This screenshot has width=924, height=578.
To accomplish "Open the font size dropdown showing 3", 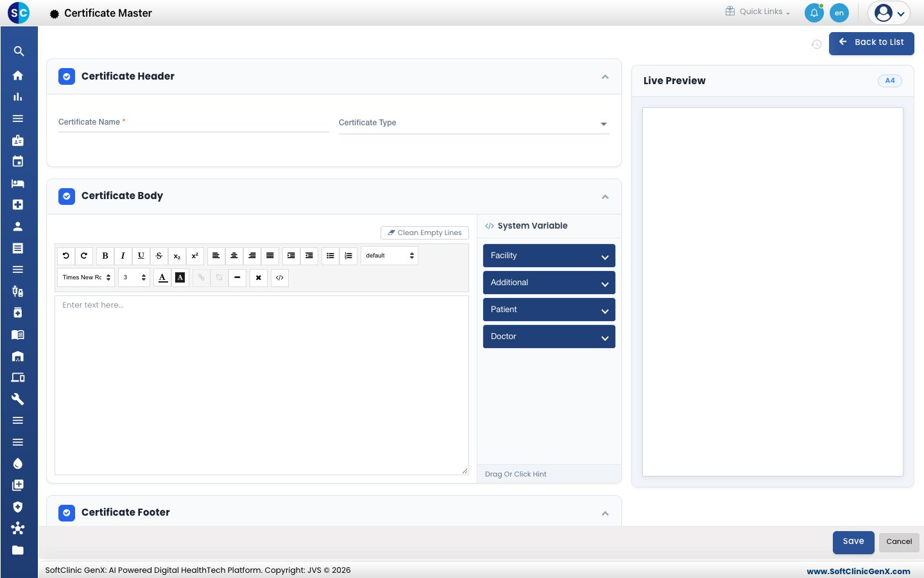I will point(134,277).
